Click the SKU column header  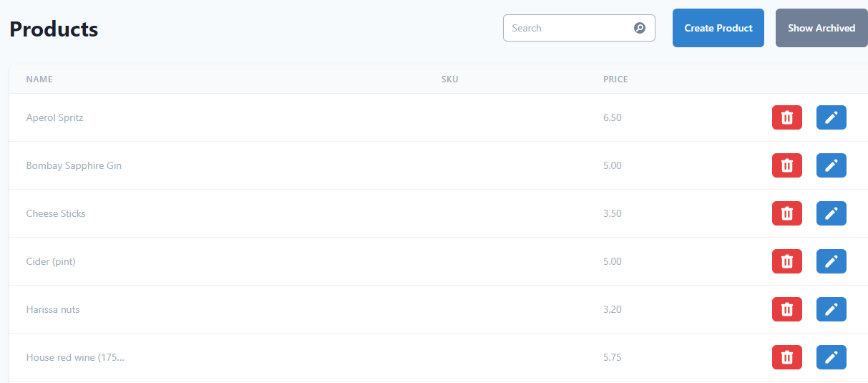click(449, 79)
